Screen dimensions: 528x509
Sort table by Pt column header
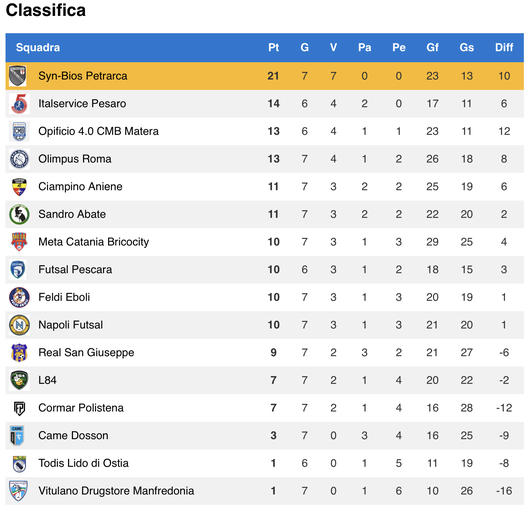pyautogui.click(x=273, y=47)
